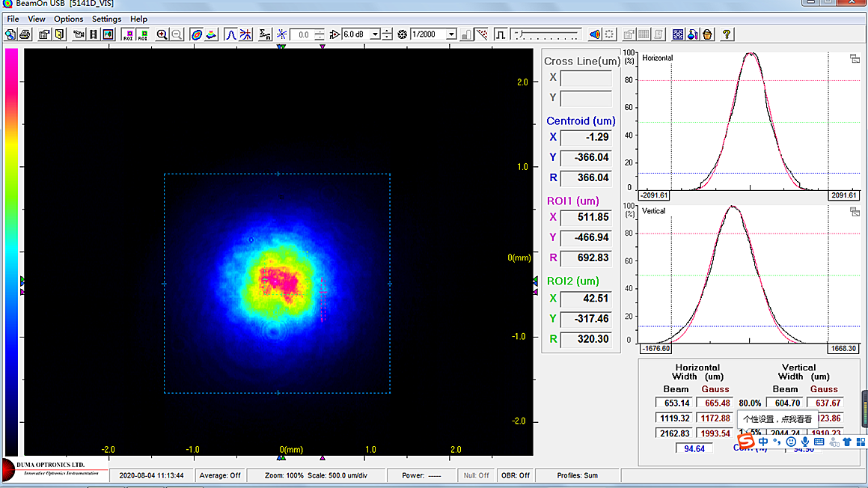Toggle the Gaussian profile curve button

point(231,34)
